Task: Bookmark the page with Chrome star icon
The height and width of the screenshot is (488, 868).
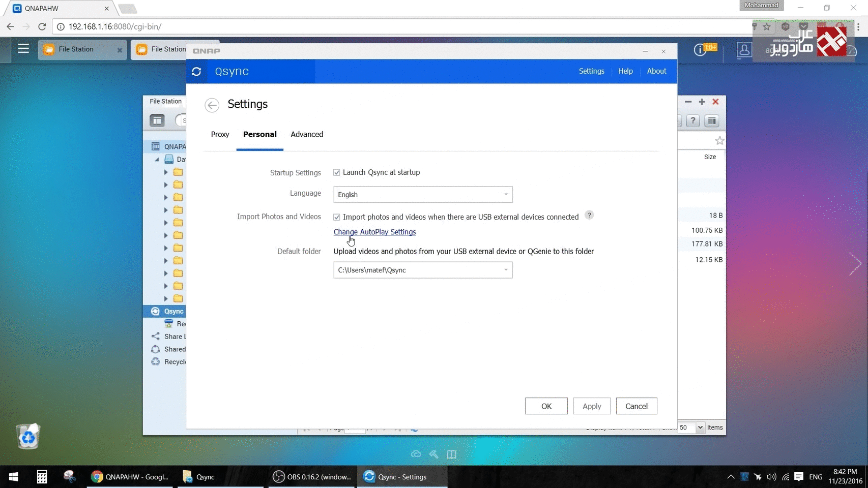Action: point(767,26)
